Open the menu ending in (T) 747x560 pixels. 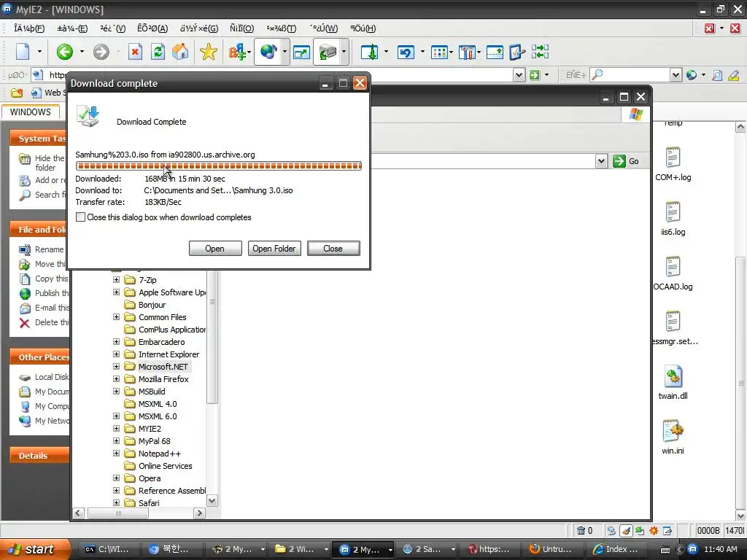[281, 28]
